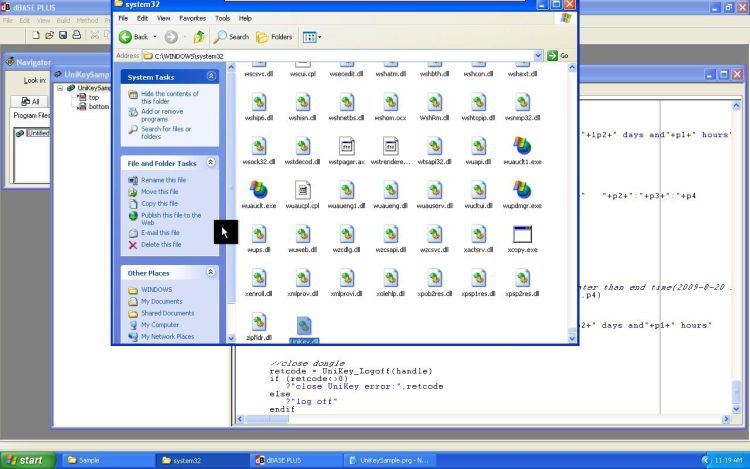750x469 pixels.
Task: Click scroll down arrow of file list
Action: pyautogui.click(x=572, y=338)
